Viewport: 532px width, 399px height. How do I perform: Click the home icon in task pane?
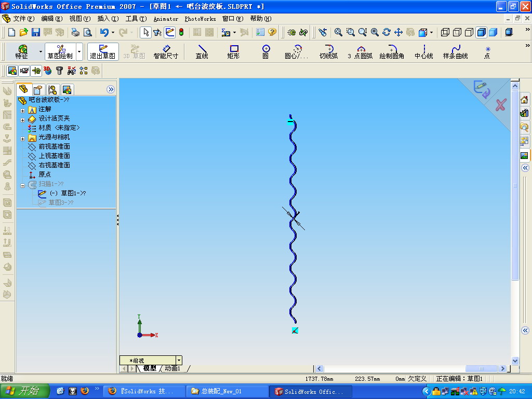click(x=525, y=99)
